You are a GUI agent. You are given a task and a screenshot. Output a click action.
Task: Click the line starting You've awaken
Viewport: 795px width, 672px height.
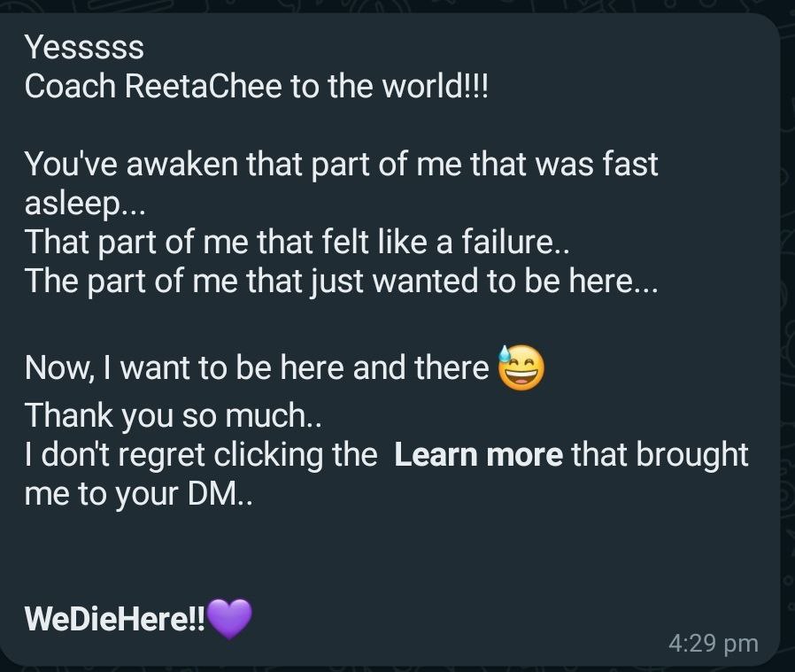[x=341, y=165]
